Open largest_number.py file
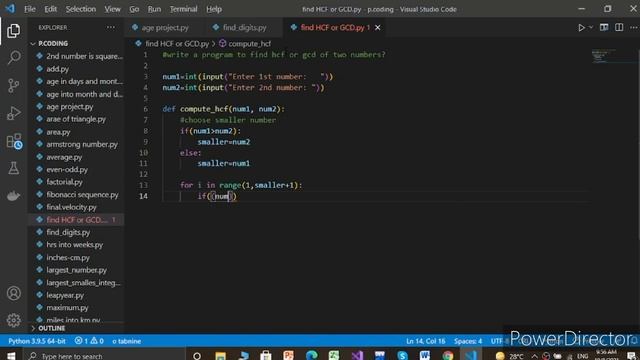Viewport: 640px width, 360px height. pos(76,270)
